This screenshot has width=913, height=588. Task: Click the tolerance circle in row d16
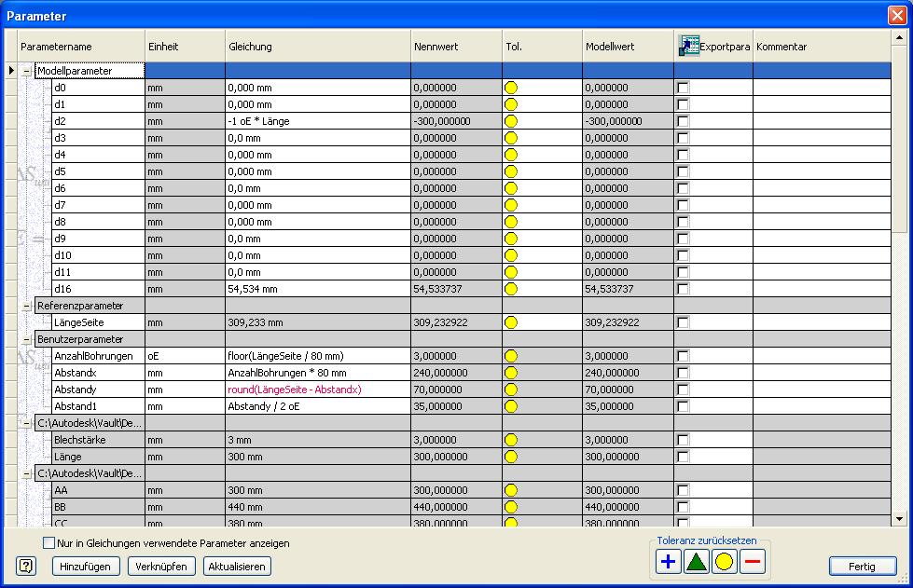tap(511, 289)
